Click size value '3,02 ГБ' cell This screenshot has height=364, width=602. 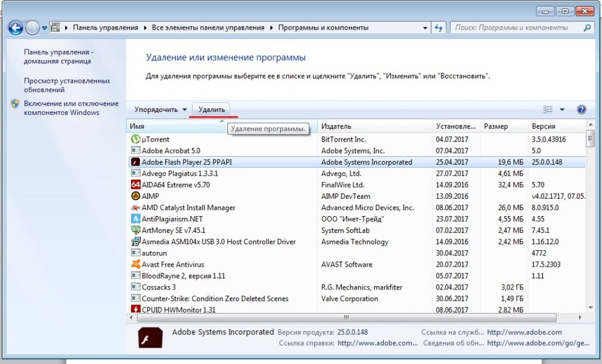[512, 287]
